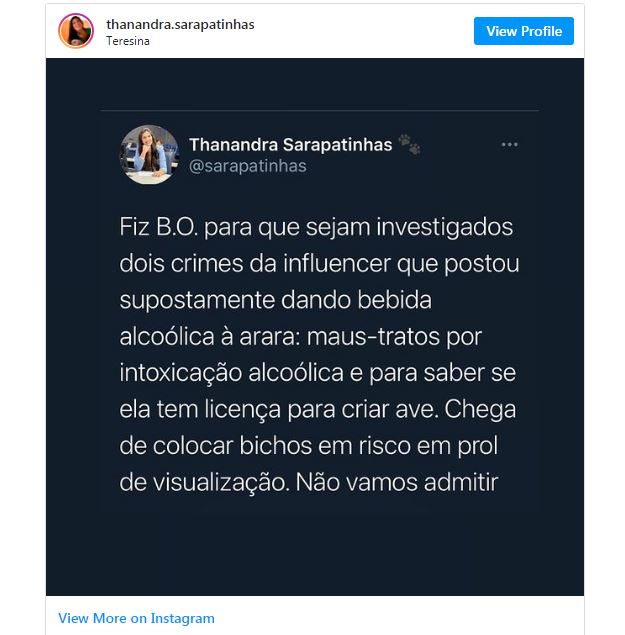Click the paw prints emoji beside name

coord(410,144)
